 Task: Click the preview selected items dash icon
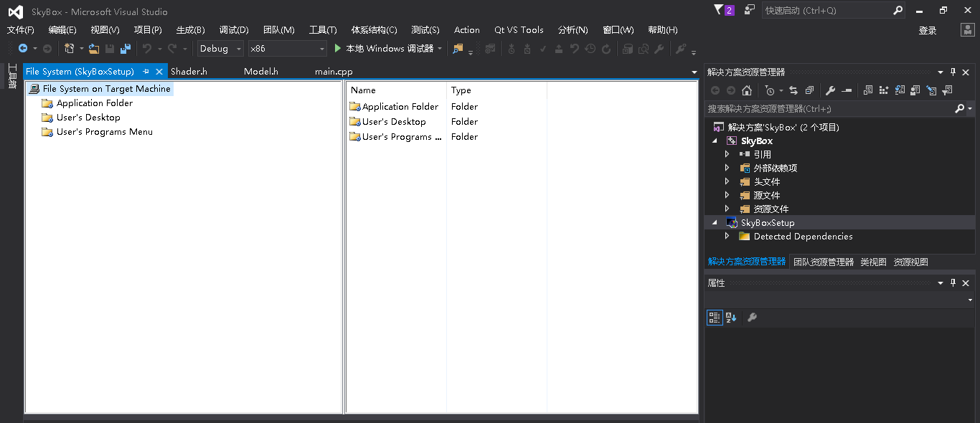[847, 90]
